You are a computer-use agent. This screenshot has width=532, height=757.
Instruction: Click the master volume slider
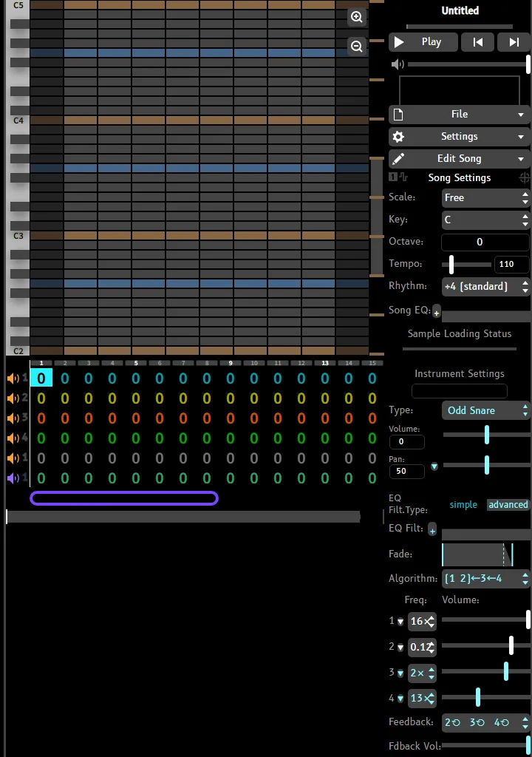(468, 64)
